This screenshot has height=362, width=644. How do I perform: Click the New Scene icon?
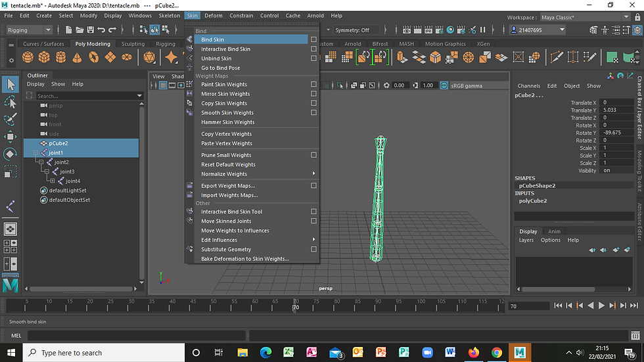[68, 30]
